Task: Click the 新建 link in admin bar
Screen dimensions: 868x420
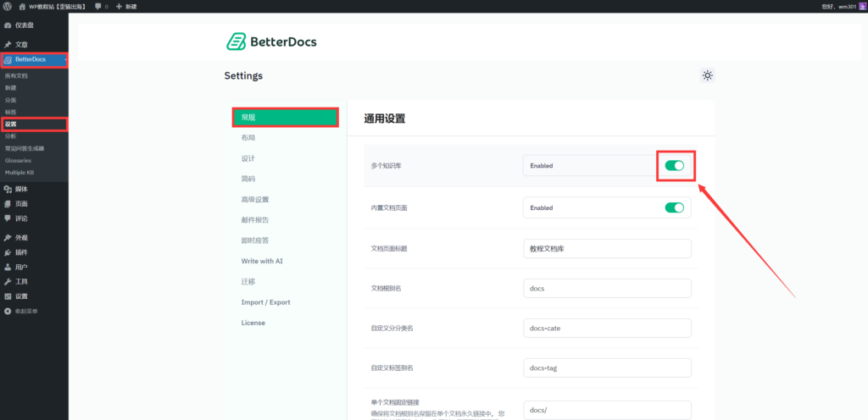Action: pyautogui.click(x=131, y=6)
